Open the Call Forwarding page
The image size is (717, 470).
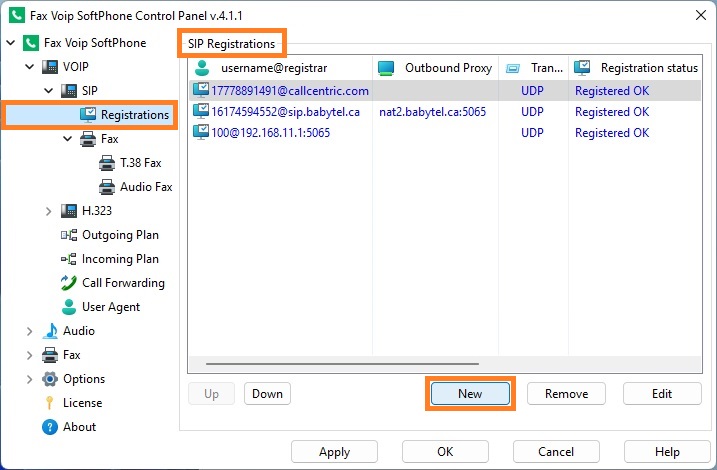tap(123, 283)
